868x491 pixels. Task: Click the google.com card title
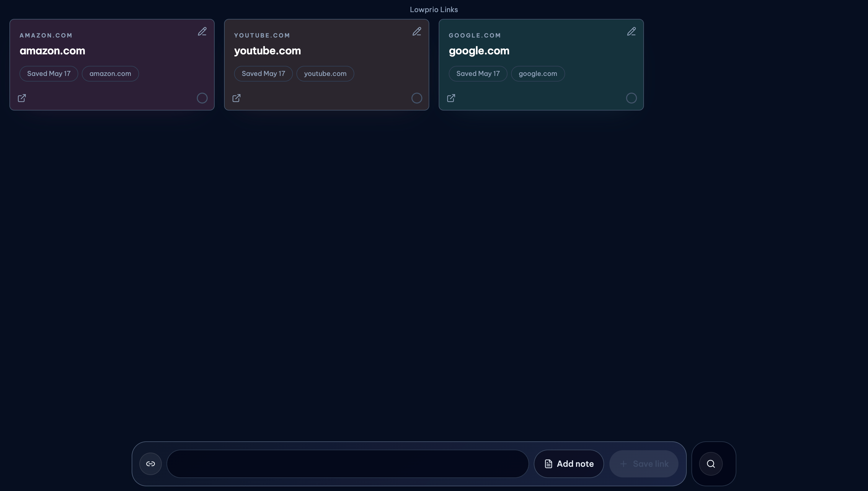(x=479, y=51)
